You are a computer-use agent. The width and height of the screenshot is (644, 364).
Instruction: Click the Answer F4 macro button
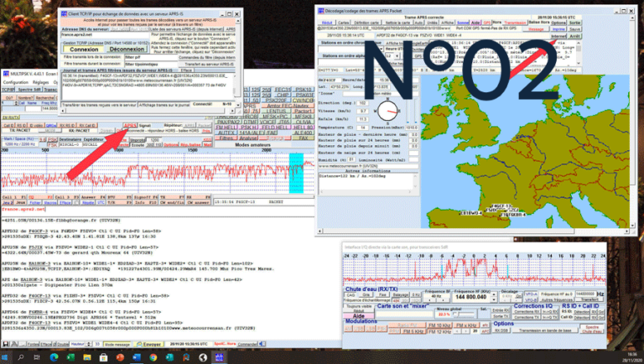93,197
